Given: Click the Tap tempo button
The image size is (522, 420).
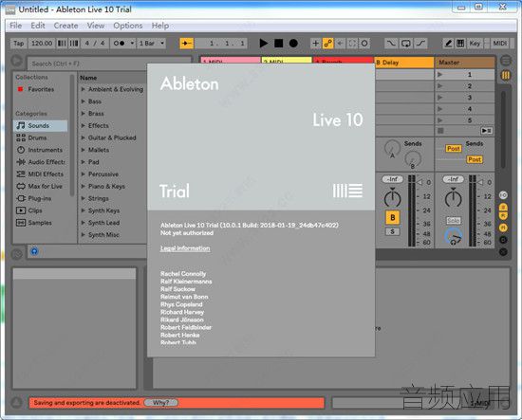Looking at the screenshot, I should pyautogui.click(x=19, y=44).
